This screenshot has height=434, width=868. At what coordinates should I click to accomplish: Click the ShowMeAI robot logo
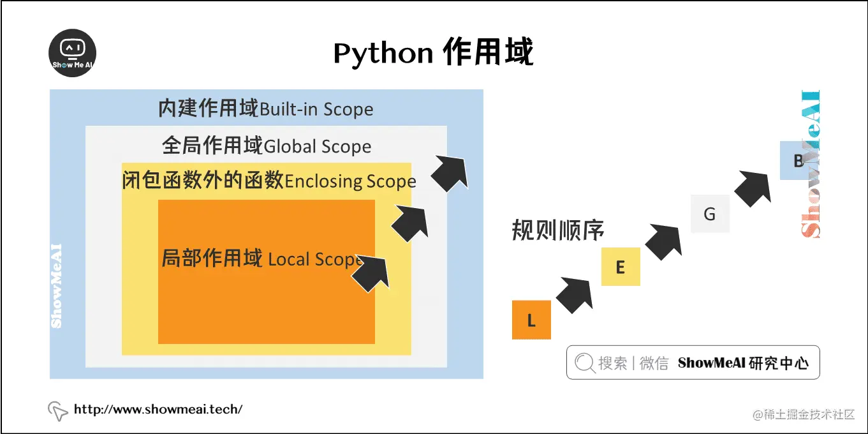[x=72, y=52]
